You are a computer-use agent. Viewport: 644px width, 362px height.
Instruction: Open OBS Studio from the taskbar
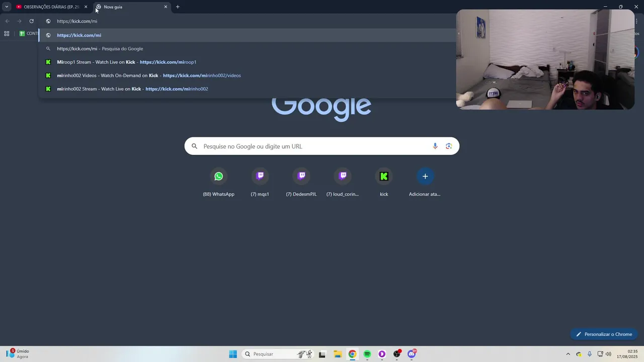[x=397, y=354]
